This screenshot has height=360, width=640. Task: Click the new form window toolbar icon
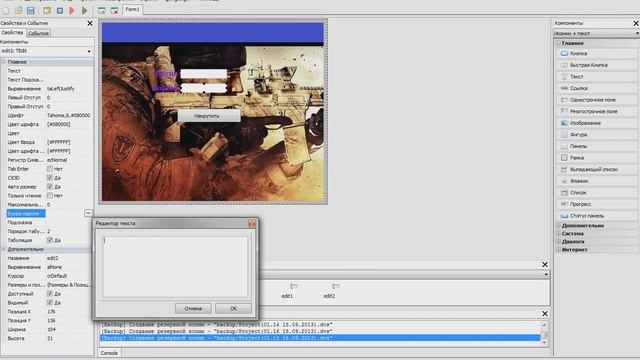[102, 10]
